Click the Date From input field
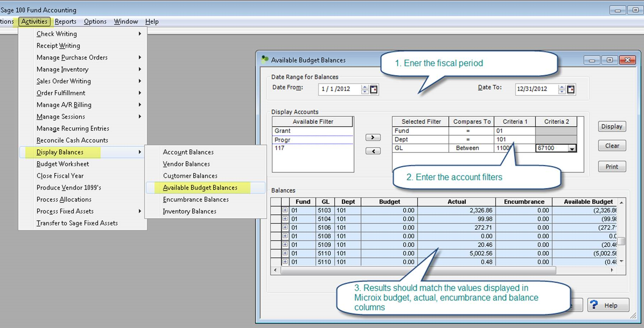Screen dimensions: 644x328 339,89
